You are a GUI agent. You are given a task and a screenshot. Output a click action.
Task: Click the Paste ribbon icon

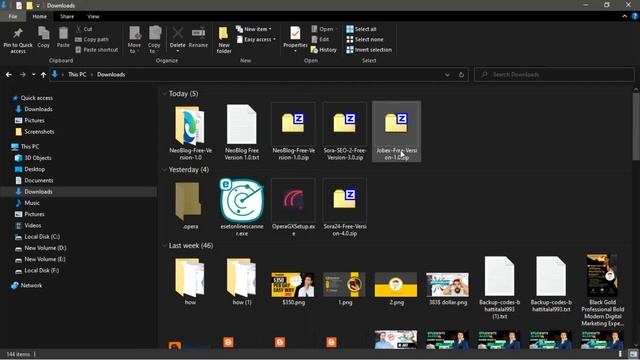[x=63, y=38]
